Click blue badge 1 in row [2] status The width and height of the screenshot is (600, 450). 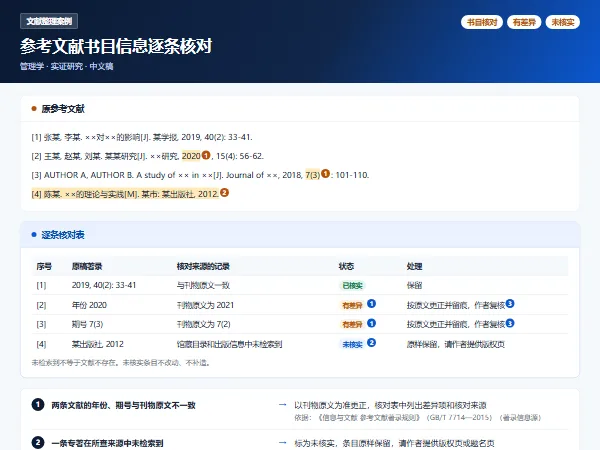click(371, 303)
